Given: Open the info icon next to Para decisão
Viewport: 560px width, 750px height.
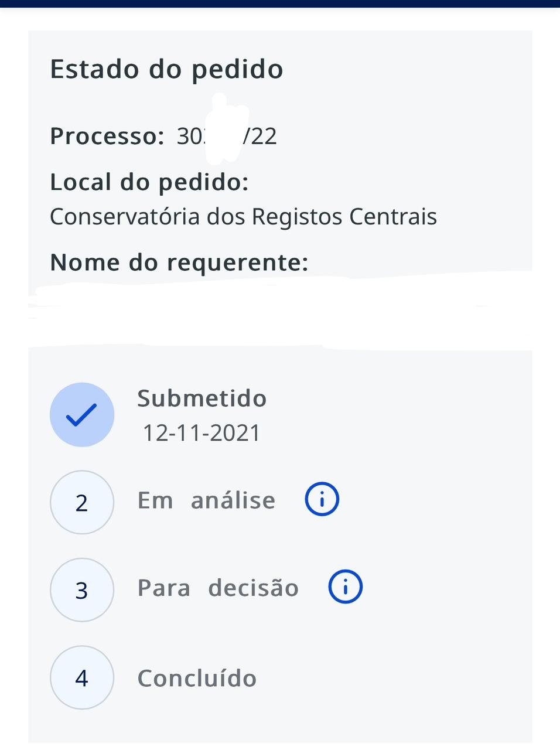Looking at the screenshot, I should pos(345,587).
